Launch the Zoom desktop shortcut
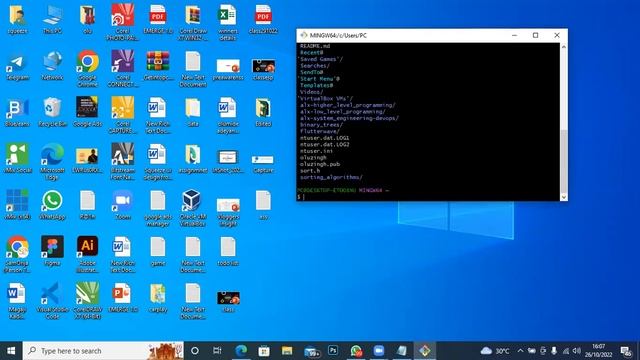This screenshot has width=640, height=360. [122, 205]
